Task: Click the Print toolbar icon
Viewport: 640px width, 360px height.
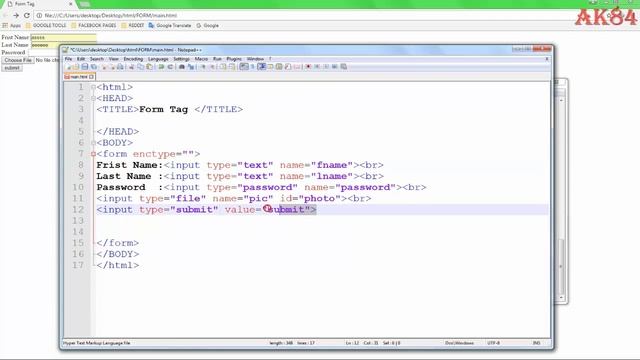Action: 120,67
